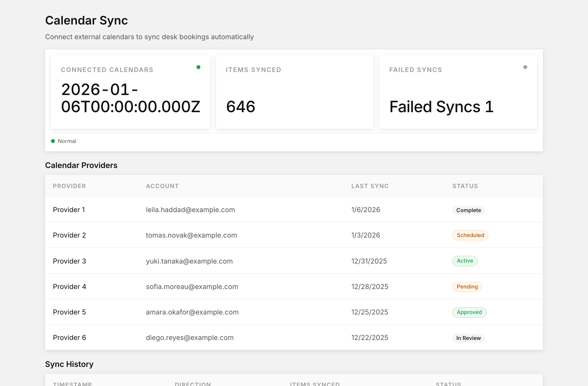
Task: Click the Connected Calendars timestamp value
Action: click(x=130, y=98)
